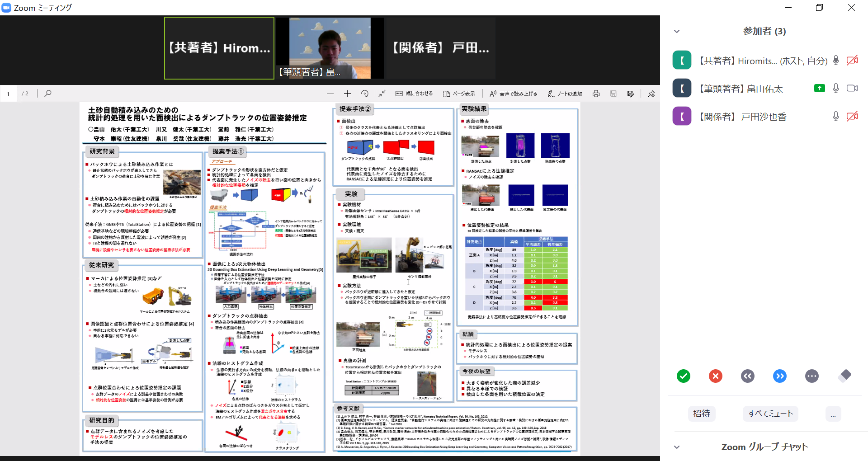Select 音声で読み上げる in the PDF toolbar
The width and height of the screenshot is (868, 461).
click(x=513, y=94)
